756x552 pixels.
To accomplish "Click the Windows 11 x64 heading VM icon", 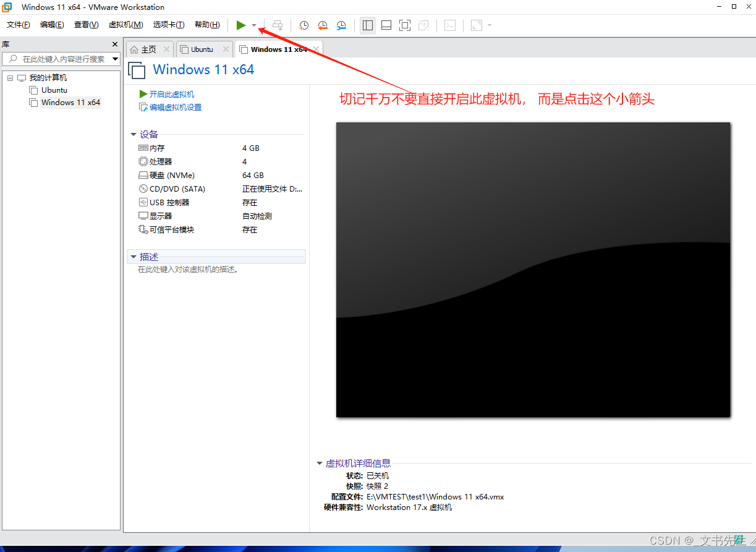I will (137, 70).
